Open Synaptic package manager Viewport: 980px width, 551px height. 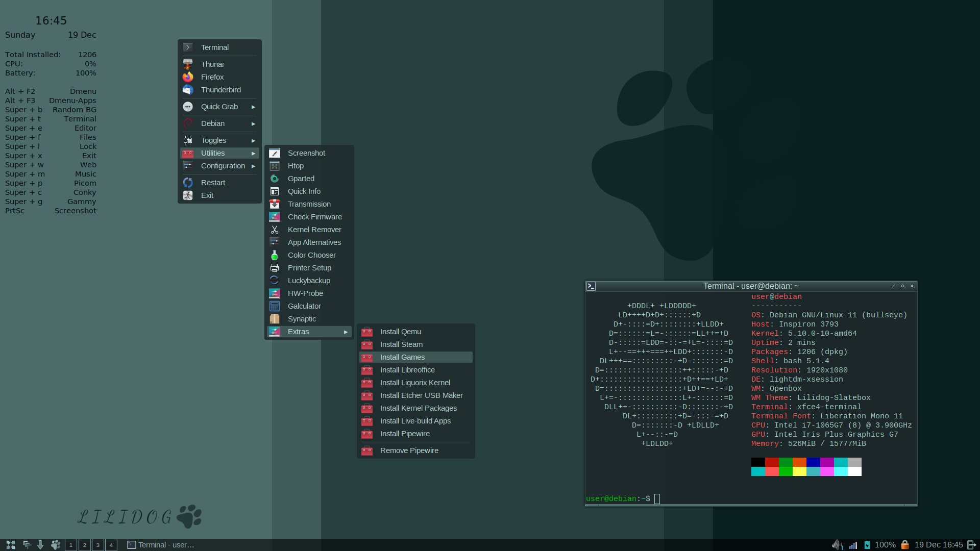point(302,318)
